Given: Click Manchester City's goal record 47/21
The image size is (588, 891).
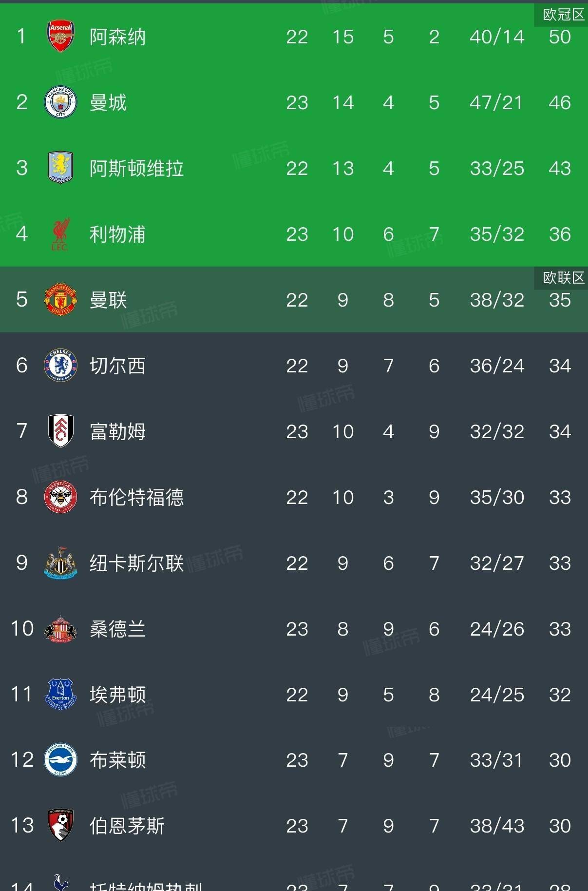Looking at the screenshot, I should click(497, 103).
